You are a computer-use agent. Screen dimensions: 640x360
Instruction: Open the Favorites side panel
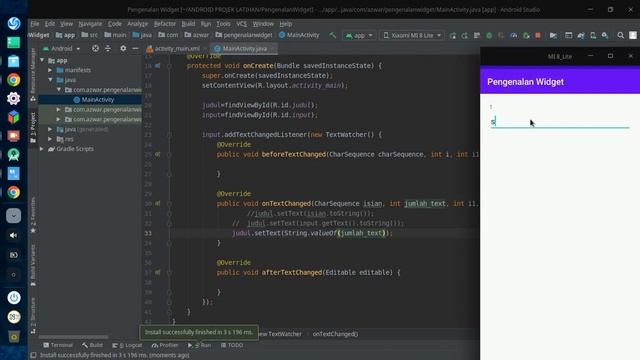tap(33, 215)
